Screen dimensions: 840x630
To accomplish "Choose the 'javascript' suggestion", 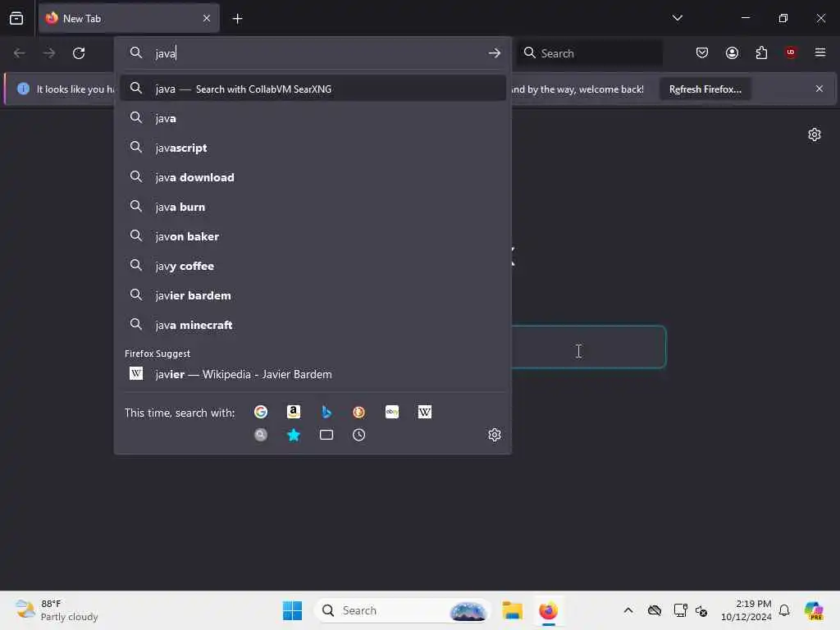I will [313, 148].
